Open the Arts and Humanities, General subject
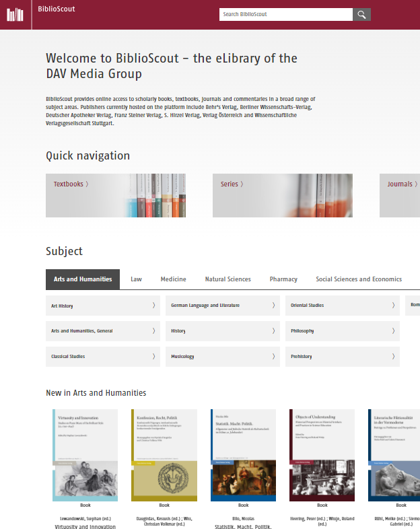Screen dimensions: 420x529 tap(103, 331)
